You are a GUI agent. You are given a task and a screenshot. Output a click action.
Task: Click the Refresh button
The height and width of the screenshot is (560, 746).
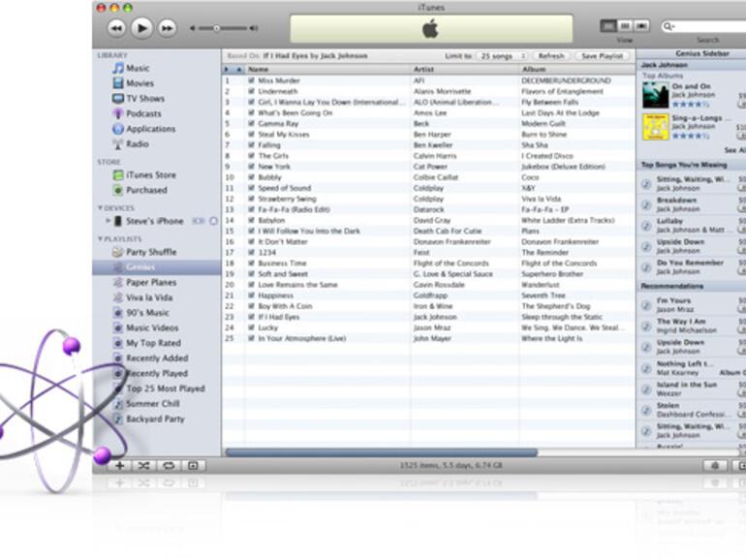point(551,56)
